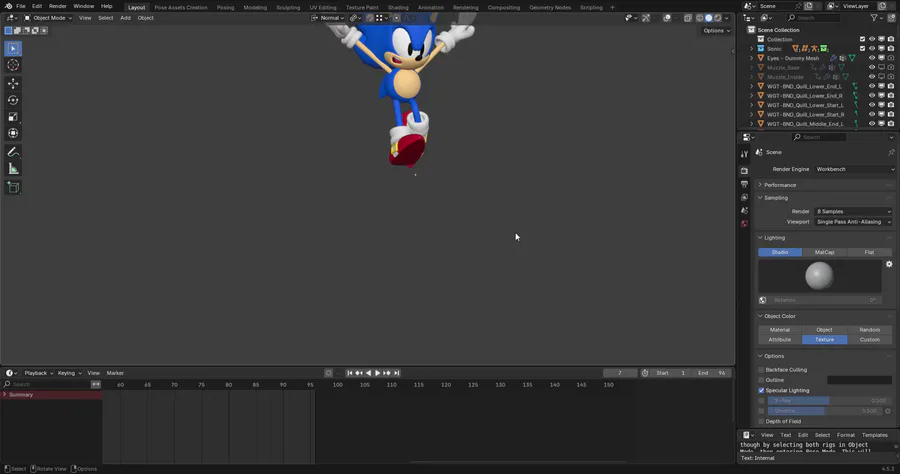This screenshot has width=900, height=474.
Task: Open the Scene properties tab
Action: pyautogui.click(x=744, y=211)
